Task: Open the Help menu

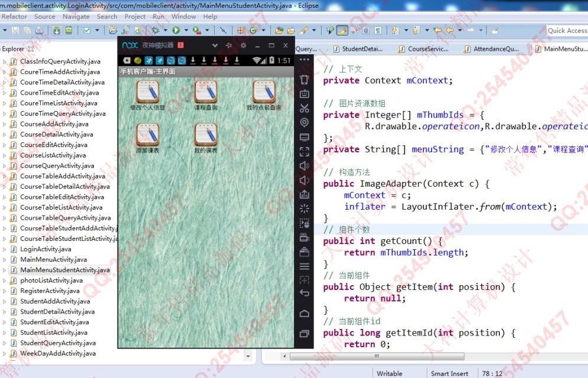Action: pos(210,17)
